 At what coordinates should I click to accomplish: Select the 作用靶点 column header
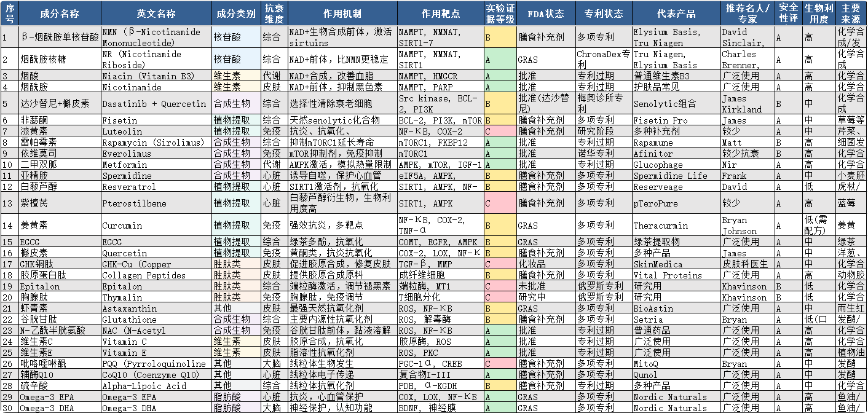[440, 14]
